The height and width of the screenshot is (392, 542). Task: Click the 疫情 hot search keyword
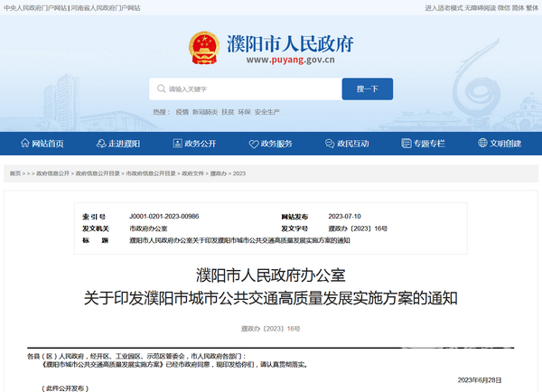tap(182, 111)
